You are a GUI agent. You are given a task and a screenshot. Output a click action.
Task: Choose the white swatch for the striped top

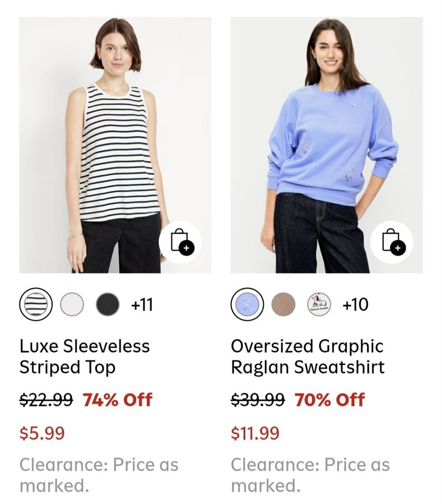tap(72, 305)
